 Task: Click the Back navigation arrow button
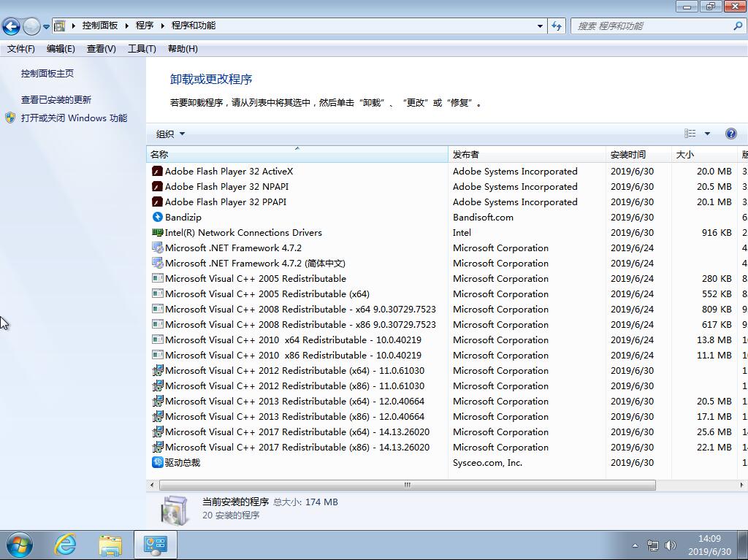[x=12, y=26]
